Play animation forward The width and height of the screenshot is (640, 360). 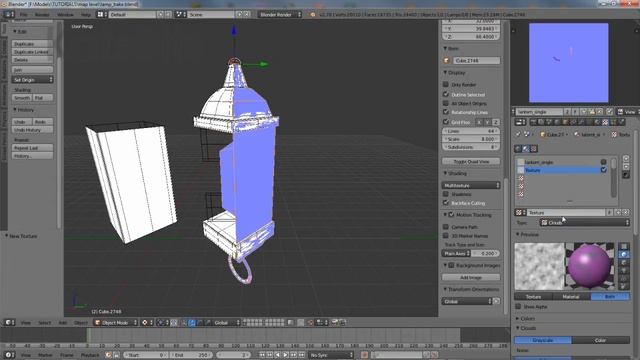285,355
